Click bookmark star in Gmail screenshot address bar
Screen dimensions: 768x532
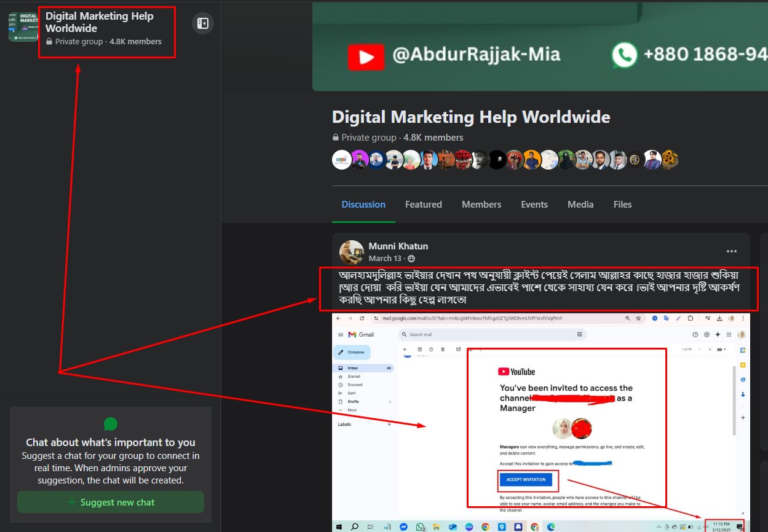point(638,318)
